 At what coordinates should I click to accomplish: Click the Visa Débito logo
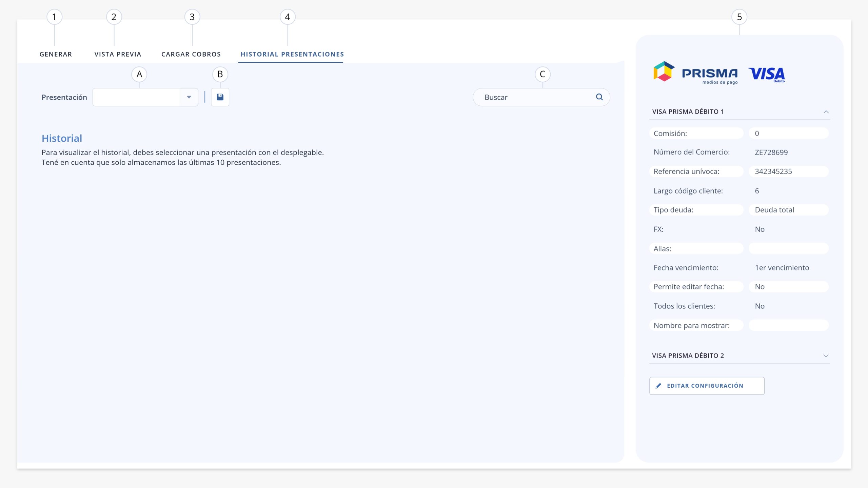click(767, 74)
